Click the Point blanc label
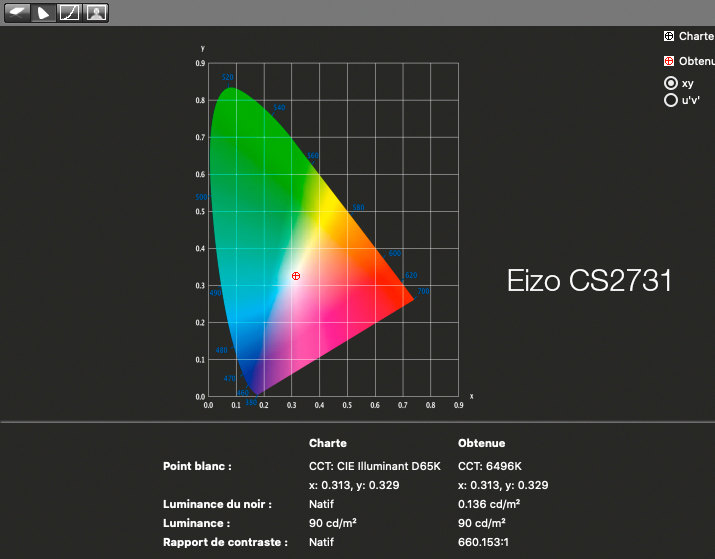 (197, 466)
